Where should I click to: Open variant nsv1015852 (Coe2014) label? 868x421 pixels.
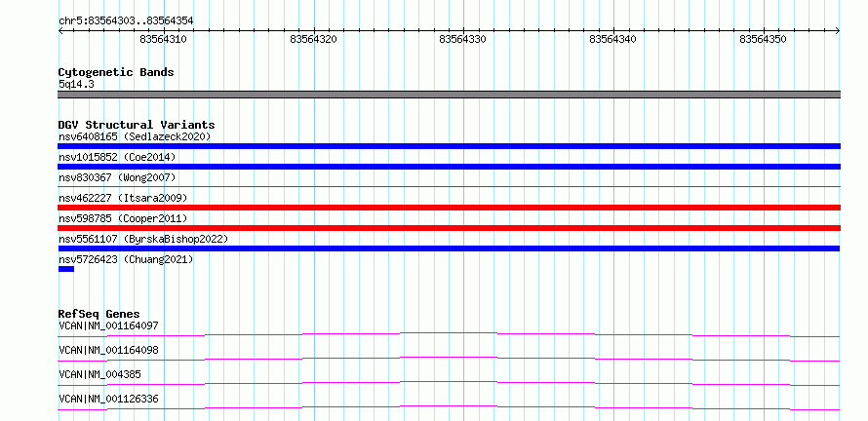pos(117,157)
